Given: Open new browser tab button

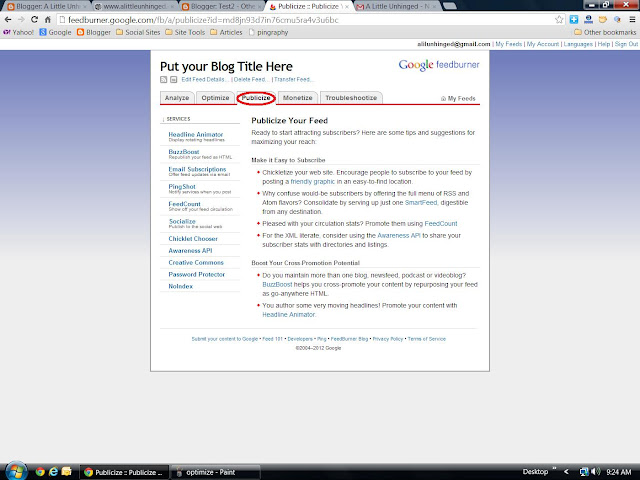Looking at the screenshot, I should coord(449,6).
